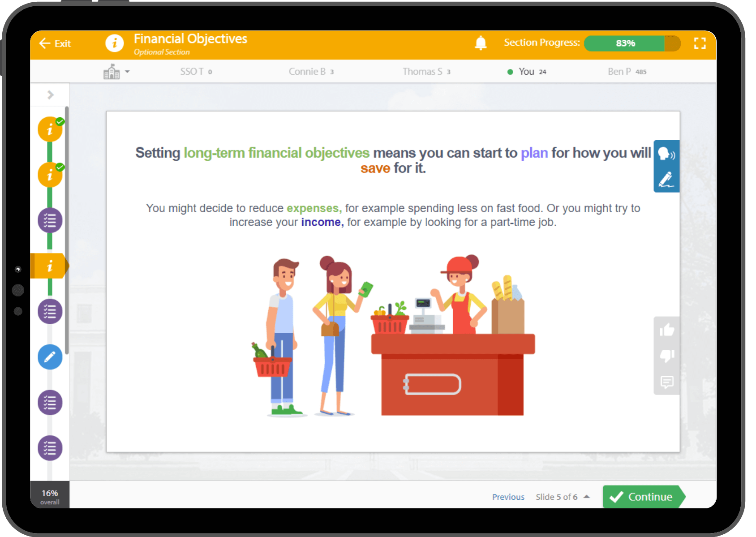Click the sidebar vertical scrollbar
The image size is (756, 537).
click(x=67, y=230)
